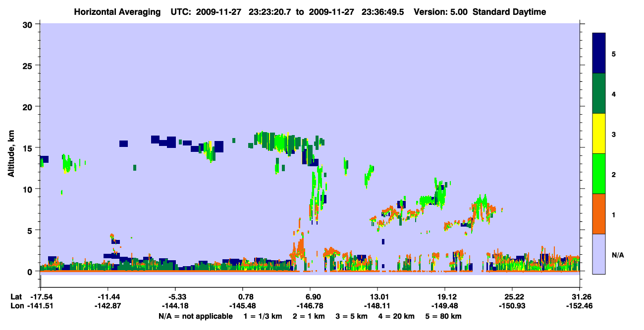Screen dimensions: 644x330
Task: Click the start time '23:23:20.7' in title
Action: pyautogui.click(x=270, y=12)
